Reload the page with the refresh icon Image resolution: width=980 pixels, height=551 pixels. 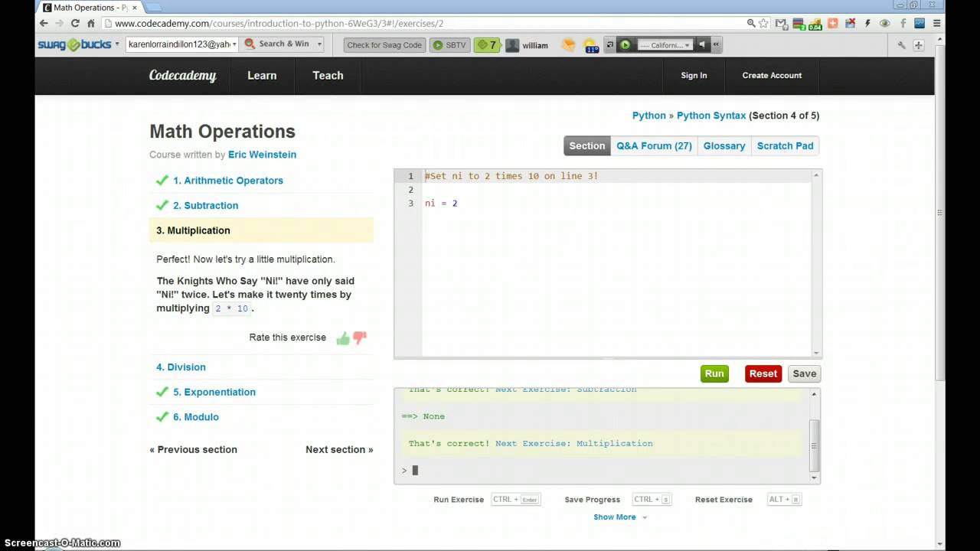75,24
